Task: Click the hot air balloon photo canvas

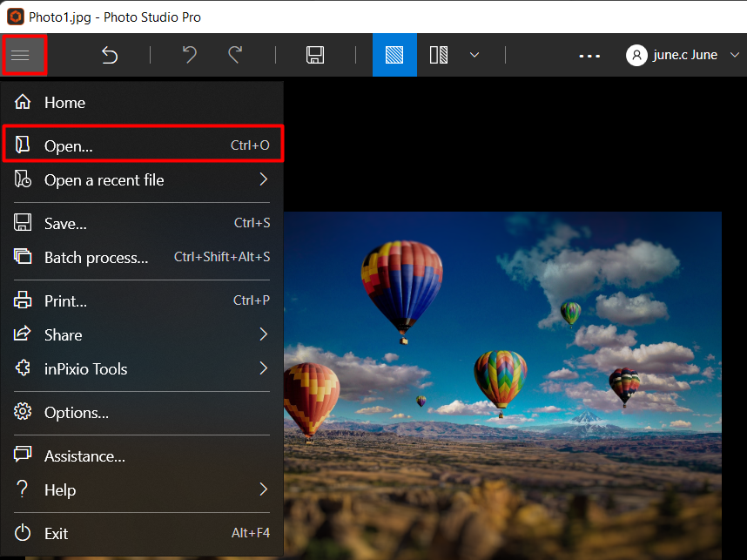Action: tap(502, 384)
